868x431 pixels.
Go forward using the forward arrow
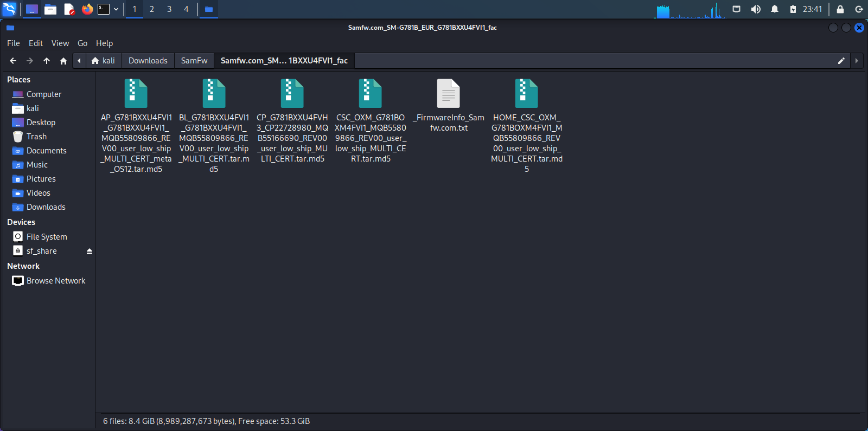click(x=30, y=61)
